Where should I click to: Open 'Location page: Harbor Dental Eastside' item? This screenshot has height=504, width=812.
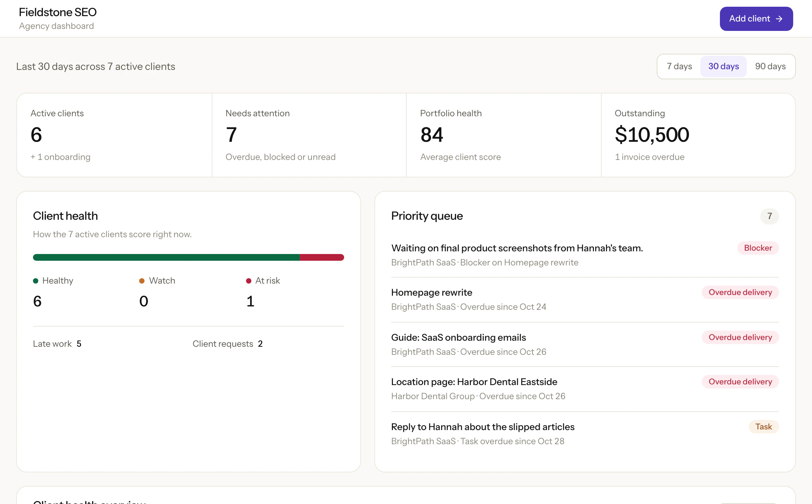(585, 389)
